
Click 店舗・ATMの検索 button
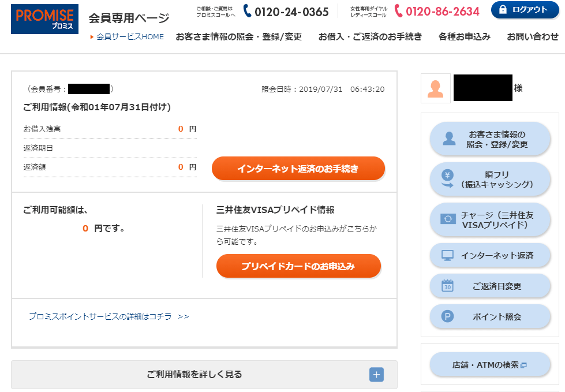click(x=490, y=365)
